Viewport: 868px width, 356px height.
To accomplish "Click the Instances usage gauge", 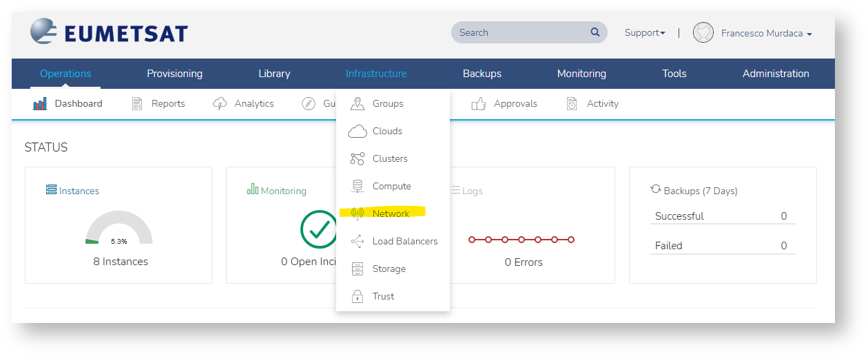I will [x=118, y=229].
